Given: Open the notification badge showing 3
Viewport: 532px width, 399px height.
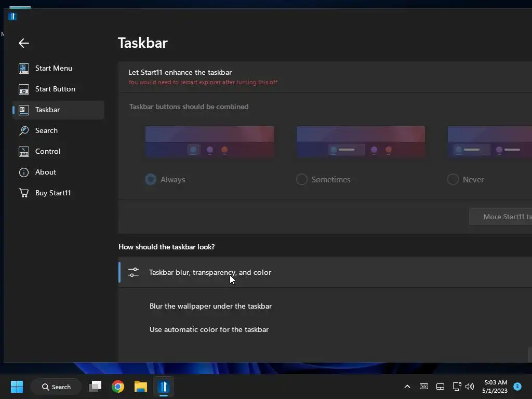Looking at the screenshot, I should (x=517, y=386).
